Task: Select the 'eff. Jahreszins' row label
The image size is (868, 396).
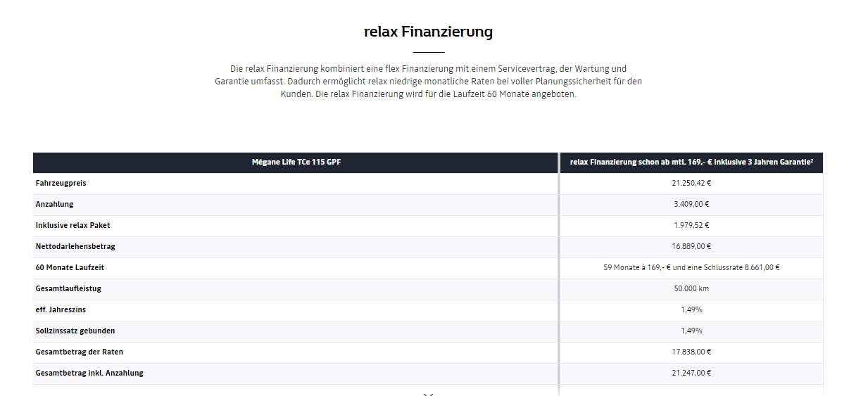Action: tap(61, 310)
